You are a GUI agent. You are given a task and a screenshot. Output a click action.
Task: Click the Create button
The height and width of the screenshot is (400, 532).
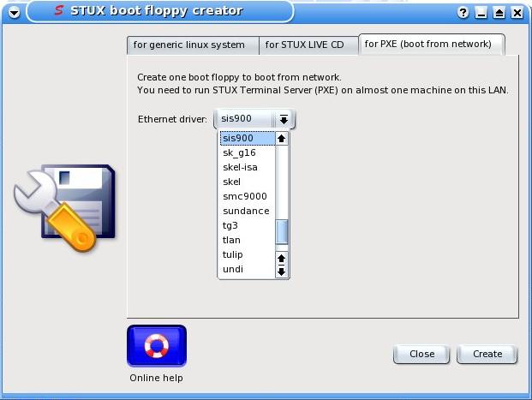487,355
